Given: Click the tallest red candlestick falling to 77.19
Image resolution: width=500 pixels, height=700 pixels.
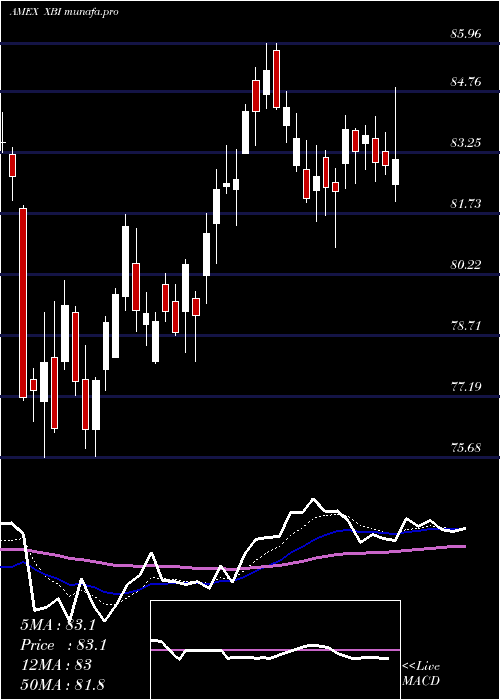Looking at the screenshot, I should (x=22, y=303).
